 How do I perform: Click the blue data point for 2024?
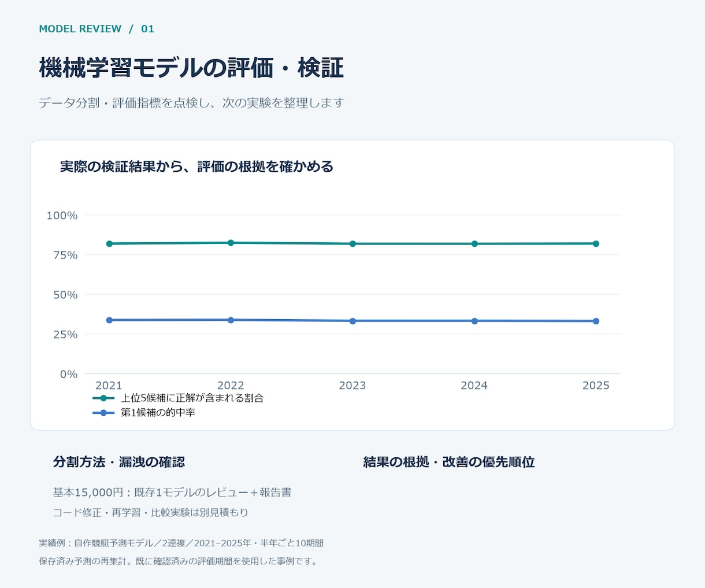pyautogui.click(x=474, y=321)
